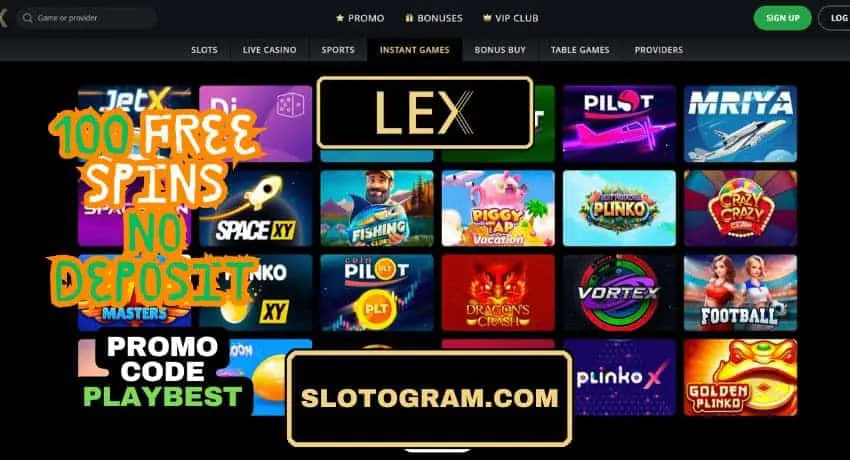This screenshot has width=850, height=460.
Task: Open Dragon's Crash game
Action: pyautogui.click(x=498, y=293)
